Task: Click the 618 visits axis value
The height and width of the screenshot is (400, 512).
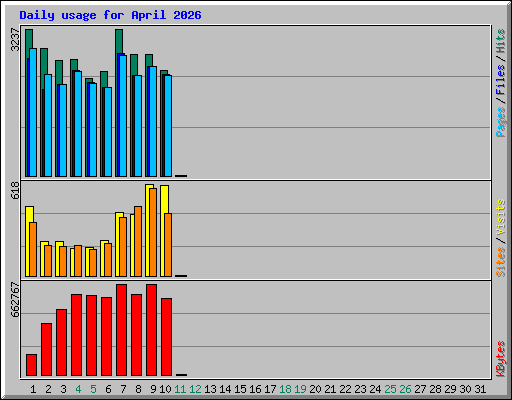Action: click(15, 191)
